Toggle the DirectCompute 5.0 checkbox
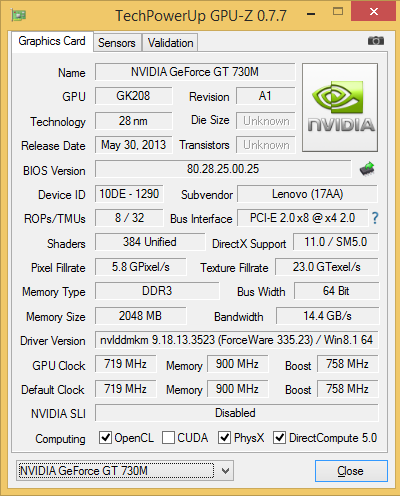This screenshot has width=400, height=496. pyautogui.click(x=279, y=437)
